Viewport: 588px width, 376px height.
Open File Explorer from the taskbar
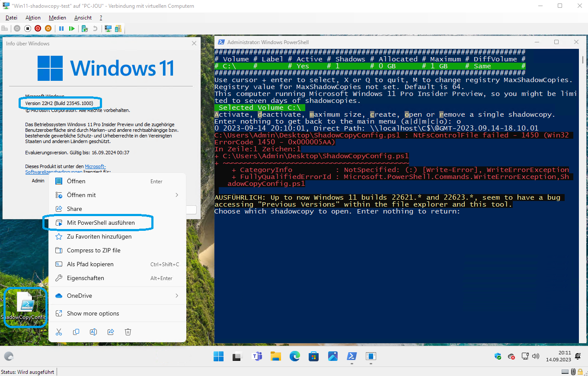click(276, 357)
